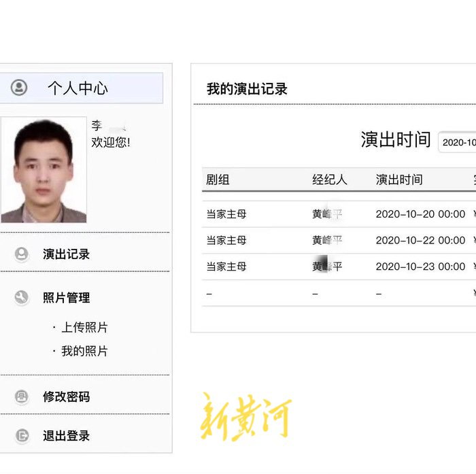Click the 欢迎您! greeting text
This screenshot has height=474, width=476.
111,142
